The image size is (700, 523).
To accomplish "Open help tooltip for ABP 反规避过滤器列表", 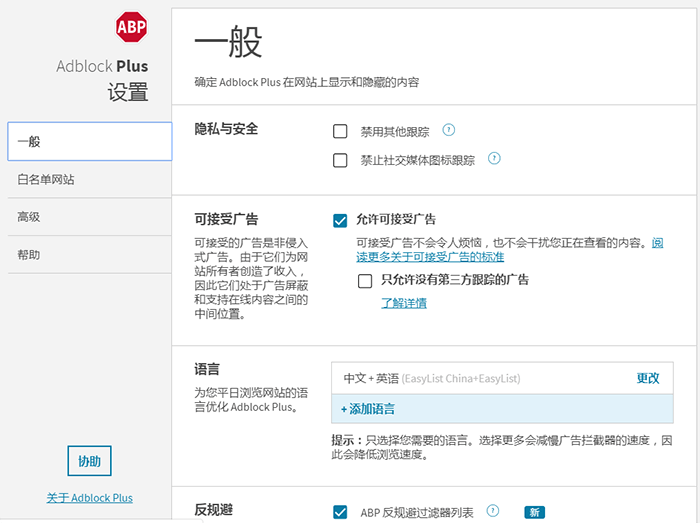I will [x=492, y=511].
